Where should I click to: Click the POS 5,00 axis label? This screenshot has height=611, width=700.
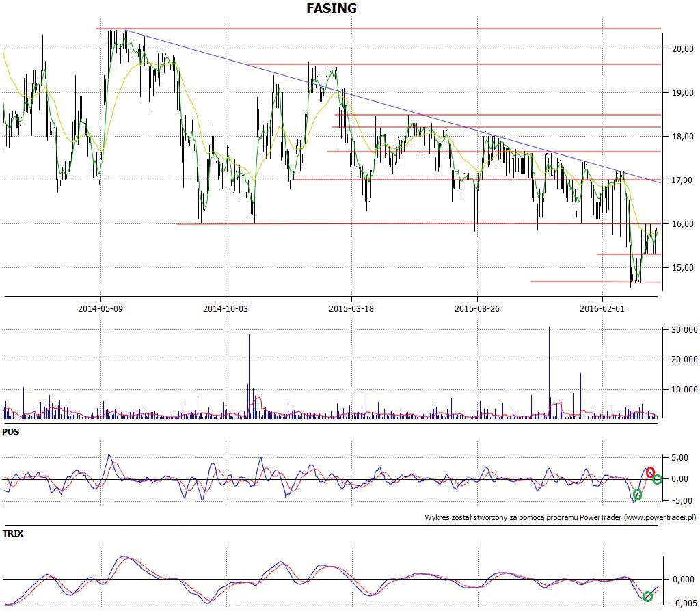click(x=679, y=457)
